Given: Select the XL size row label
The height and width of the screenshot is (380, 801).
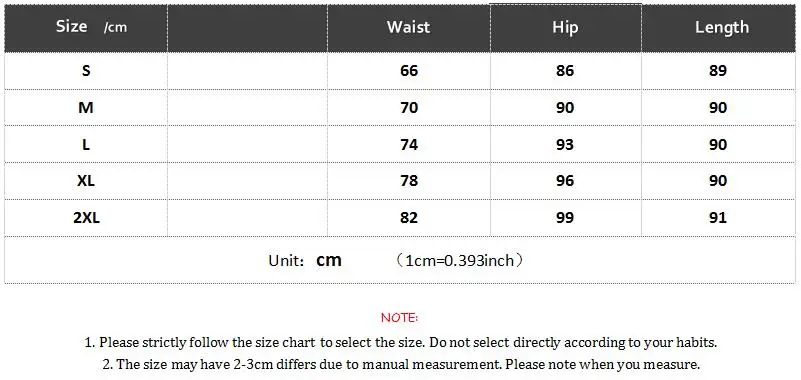Looking at the screenshot, I should coord(86,181).
